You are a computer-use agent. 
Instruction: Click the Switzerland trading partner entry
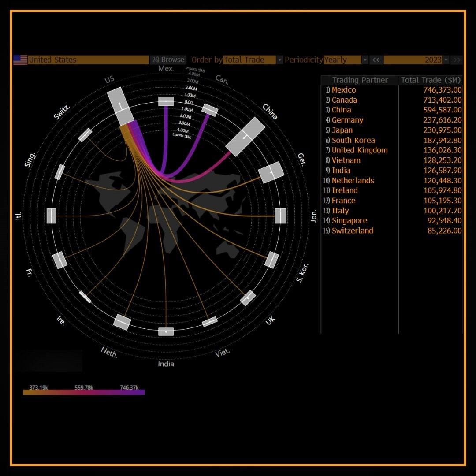(352, 231)
